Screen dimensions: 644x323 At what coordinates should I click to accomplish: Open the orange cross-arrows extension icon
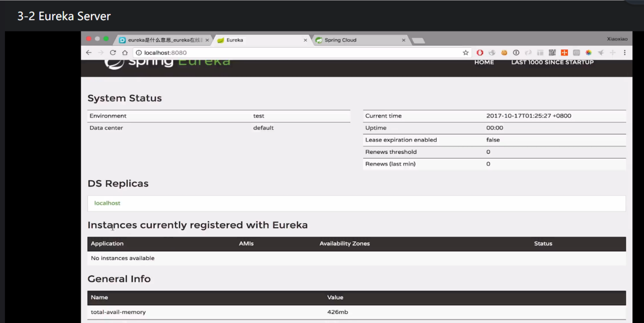564,53
